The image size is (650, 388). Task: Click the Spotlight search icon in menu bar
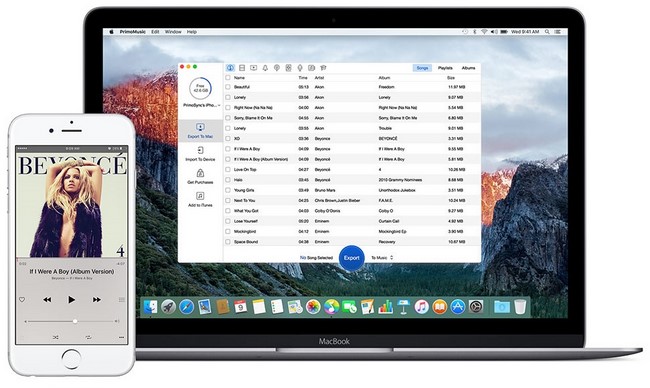547,32
